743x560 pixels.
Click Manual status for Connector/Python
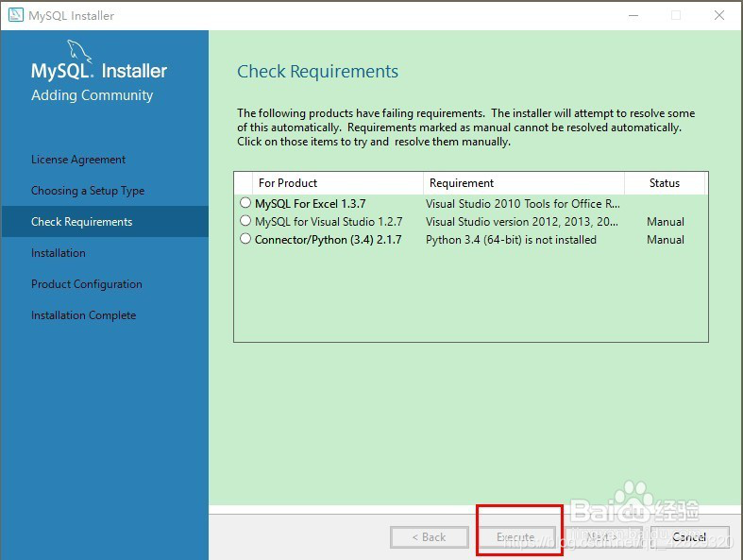[x=666, y=240]
